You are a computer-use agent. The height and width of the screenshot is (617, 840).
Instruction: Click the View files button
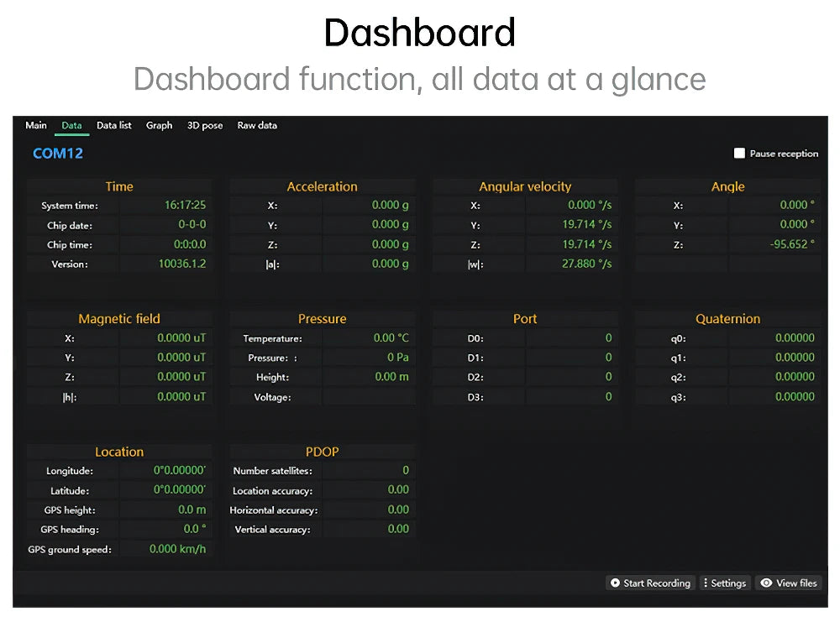(x=789, y=583)
